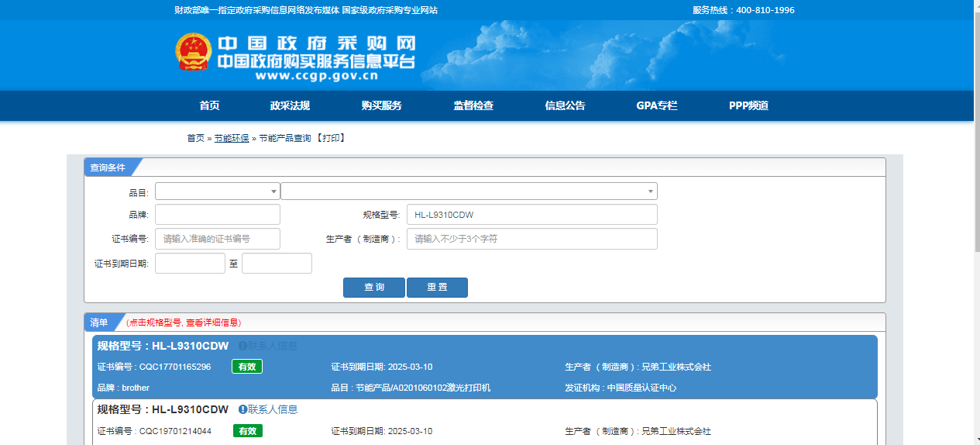
Task: Click the 规格型号 field containing HL-L9310CDW
Action: [x=531, y=215]
